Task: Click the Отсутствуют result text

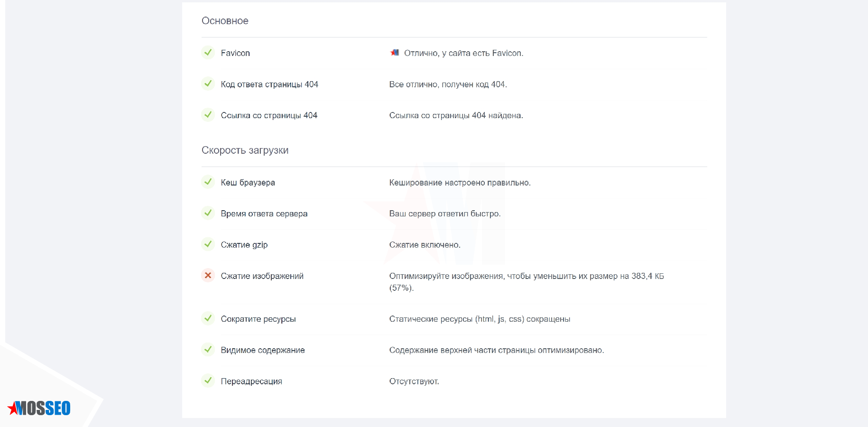Action: coord(414,381)
